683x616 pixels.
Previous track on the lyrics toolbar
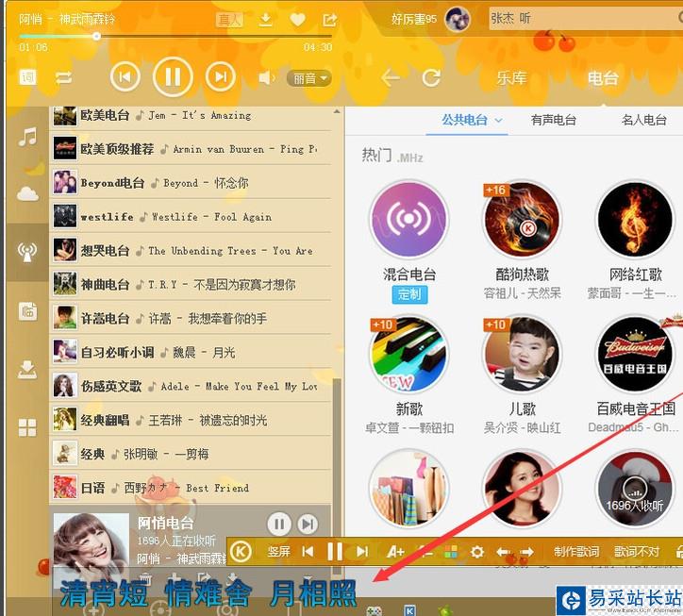(308, 552)
